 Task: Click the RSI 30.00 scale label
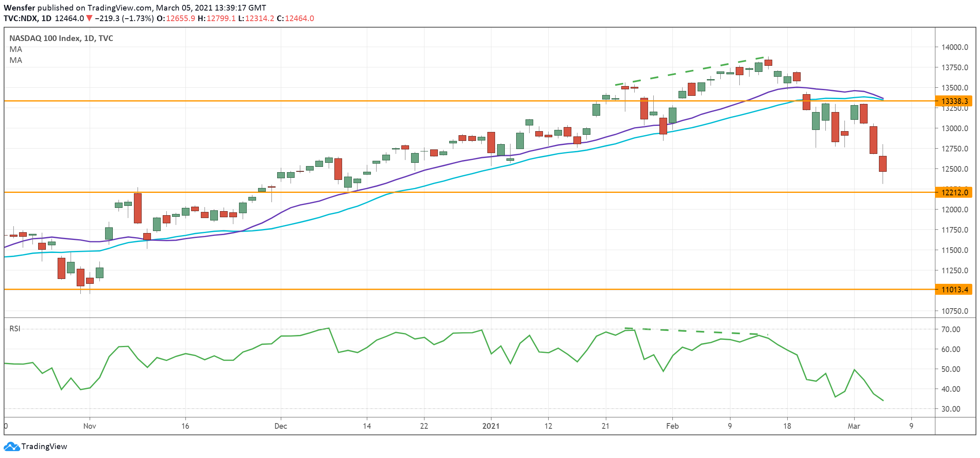click(x=950, y=409)
